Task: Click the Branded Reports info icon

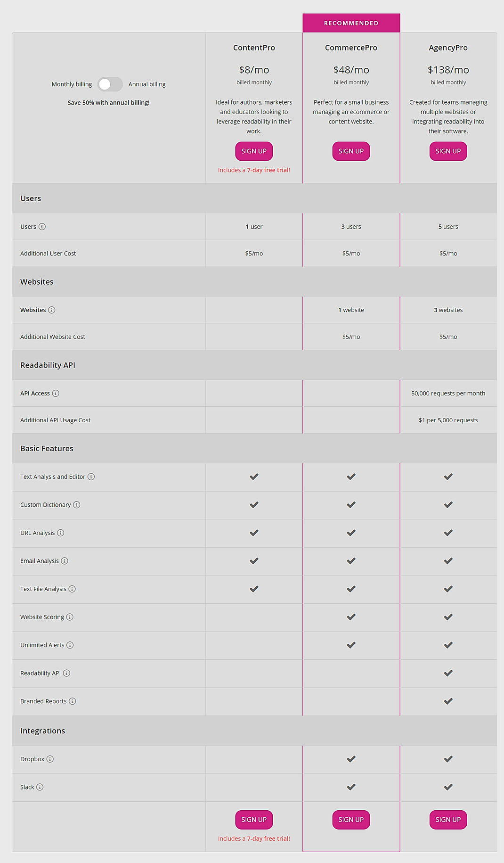Action: (73, 701)
